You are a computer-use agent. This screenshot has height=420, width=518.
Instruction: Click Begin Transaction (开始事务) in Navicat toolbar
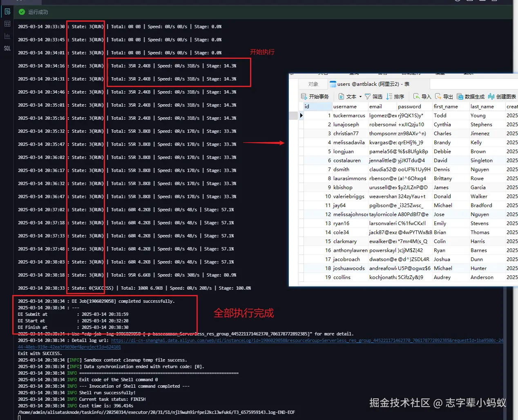point(315,96)
